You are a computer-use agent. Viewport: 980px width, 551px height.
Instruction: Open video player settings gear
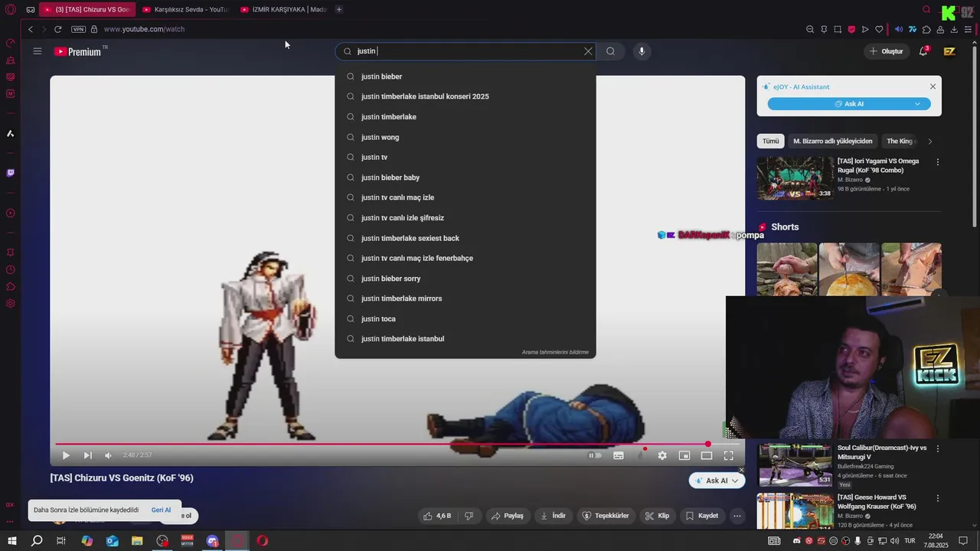pyautogui.click(x=662, y=455)
